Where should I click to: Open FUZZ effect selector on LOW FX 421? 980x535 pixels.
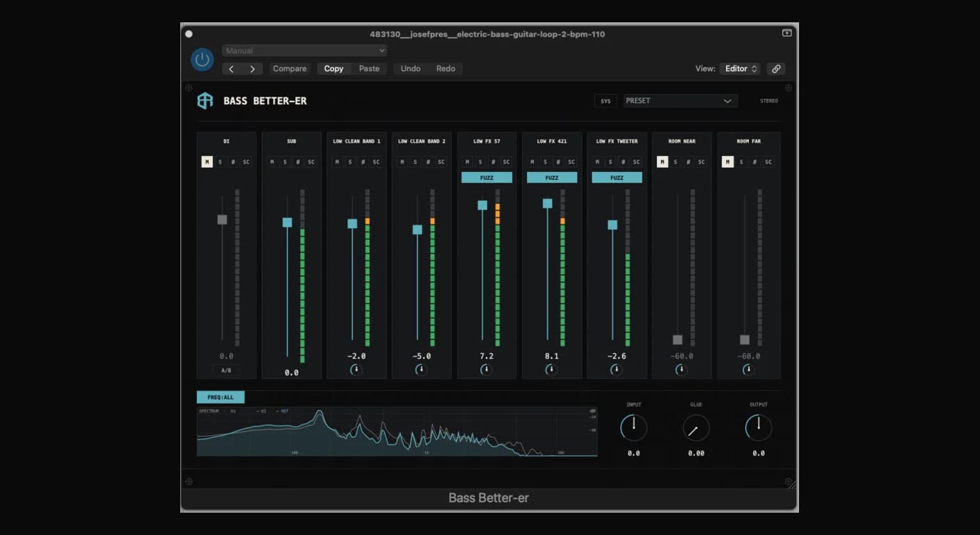tap(552, 178)
